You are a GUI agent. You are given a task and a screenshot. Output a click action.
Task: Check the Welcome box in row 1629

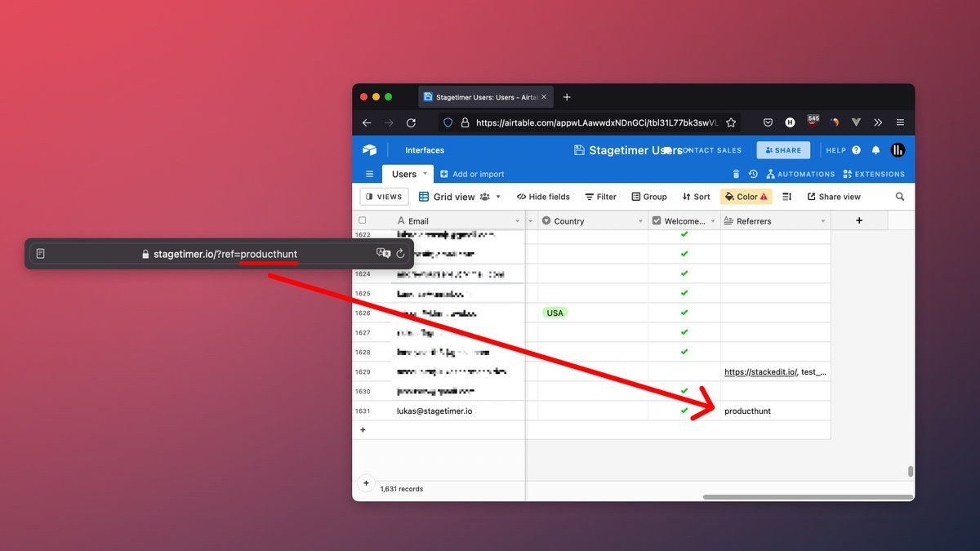(684, 371)
